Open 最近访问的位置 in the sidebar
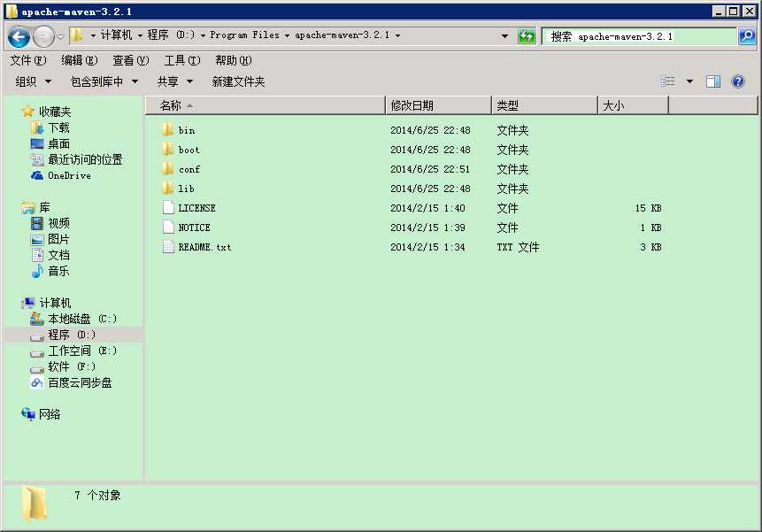The height and width of the screenshot is (532, 762). click(x=85, y=159)
